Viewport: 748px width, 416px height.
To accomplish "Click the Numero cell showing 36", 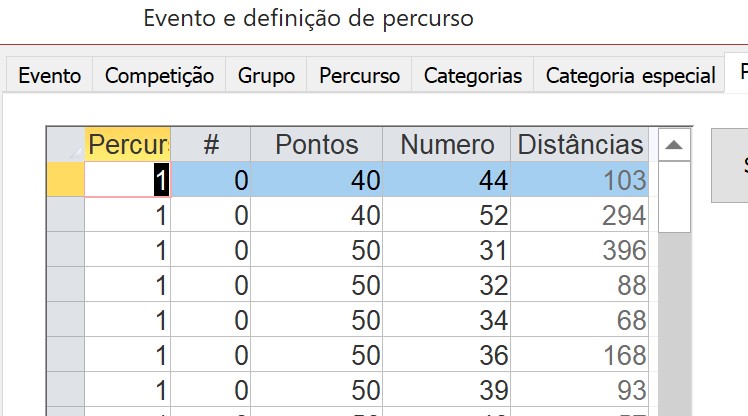I will click(x=447, y=355).
